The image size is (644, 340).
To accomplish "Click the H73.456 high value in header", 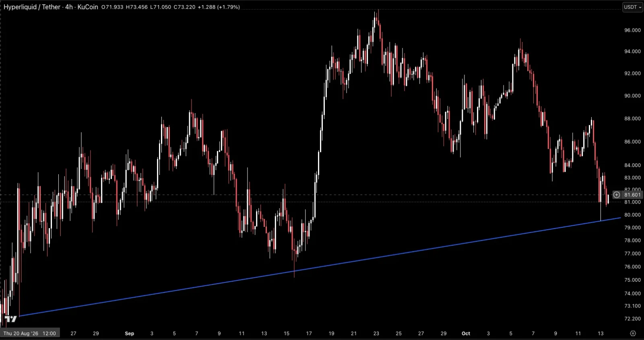I will coord(136,7).
